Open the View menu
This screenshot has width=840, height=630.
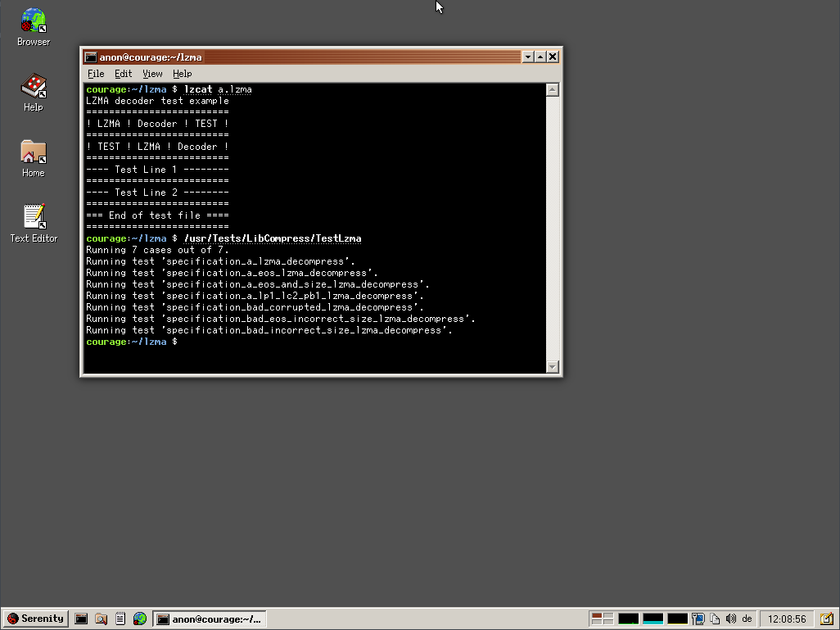(x=152, y=74)
